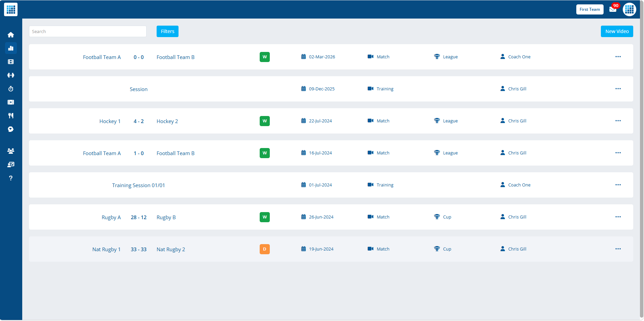Select the add-video clips icon
644x321 pixels.
(11, 102)
